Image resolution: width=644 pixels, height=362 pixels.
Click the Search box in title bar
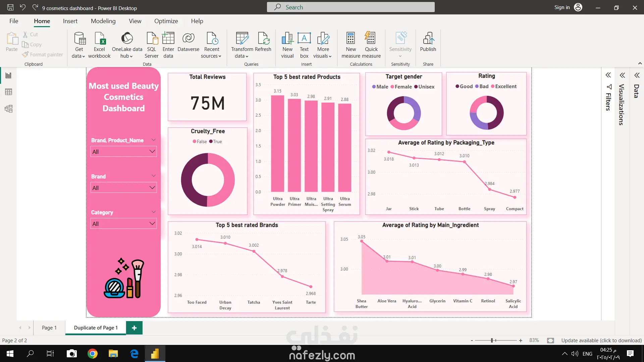coord(351,7)
